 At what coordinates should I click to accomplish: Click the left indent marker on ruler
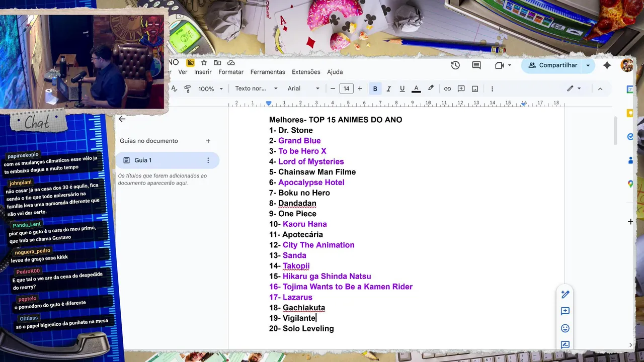[x=269, y=104]
